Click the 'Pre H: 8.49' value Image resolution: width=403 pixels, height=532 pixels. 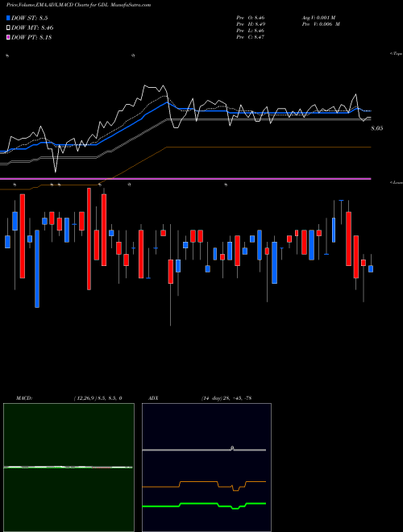pyautogui.click(x=251, y=24)
